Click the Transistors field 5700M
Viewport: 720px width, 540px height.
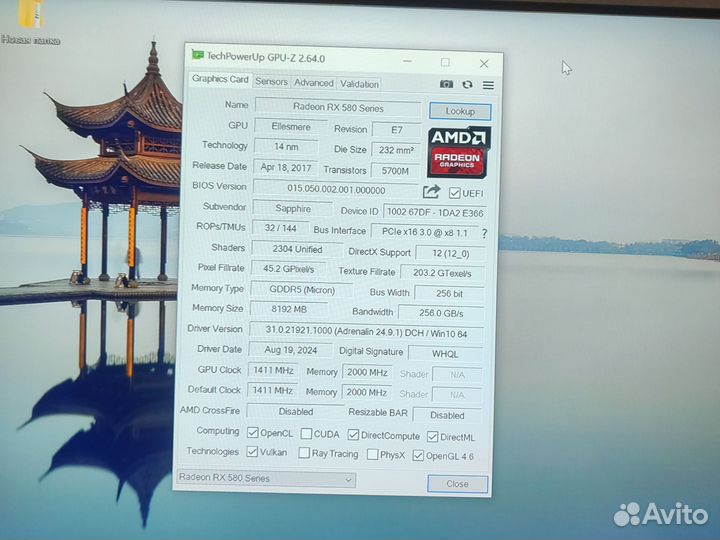coord(395,171)
